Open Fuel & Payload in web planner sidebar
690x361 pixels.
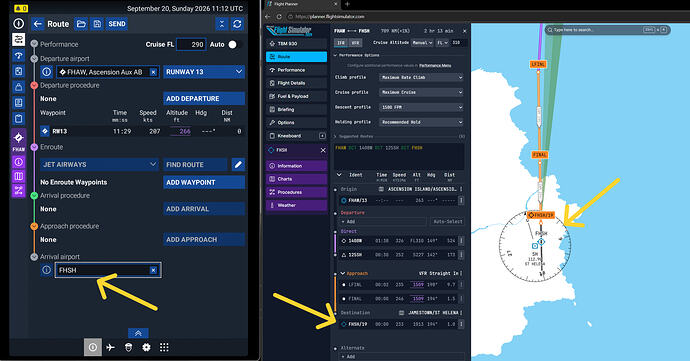297,96
